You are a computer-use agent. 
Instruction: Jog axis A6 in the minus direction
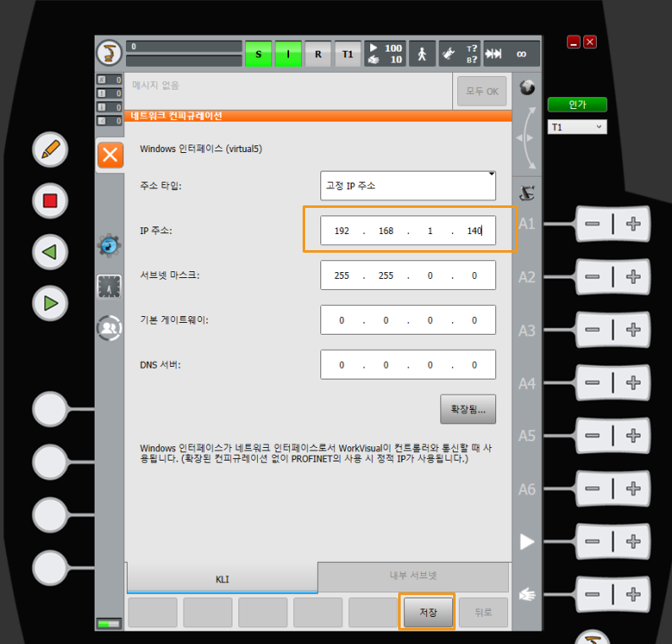[x=593, y=488]
